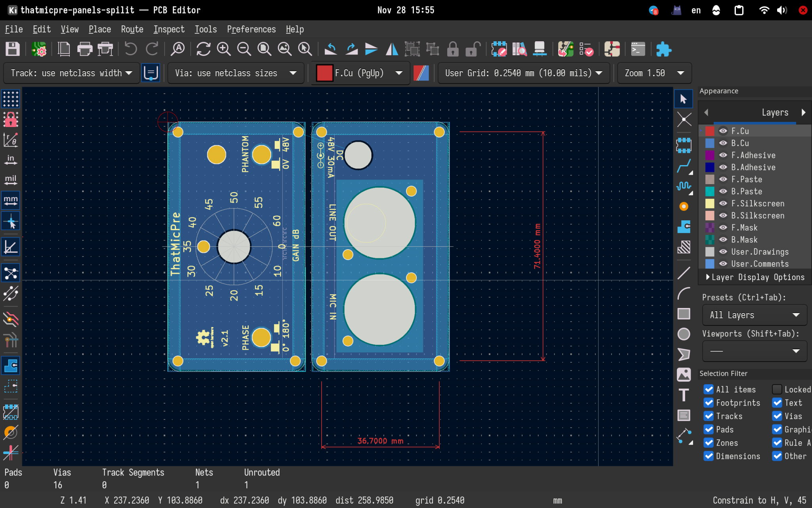Go to next Appearance tab arrow
Image resolution: width=812 pixels, height=508 pixels.
804,112
